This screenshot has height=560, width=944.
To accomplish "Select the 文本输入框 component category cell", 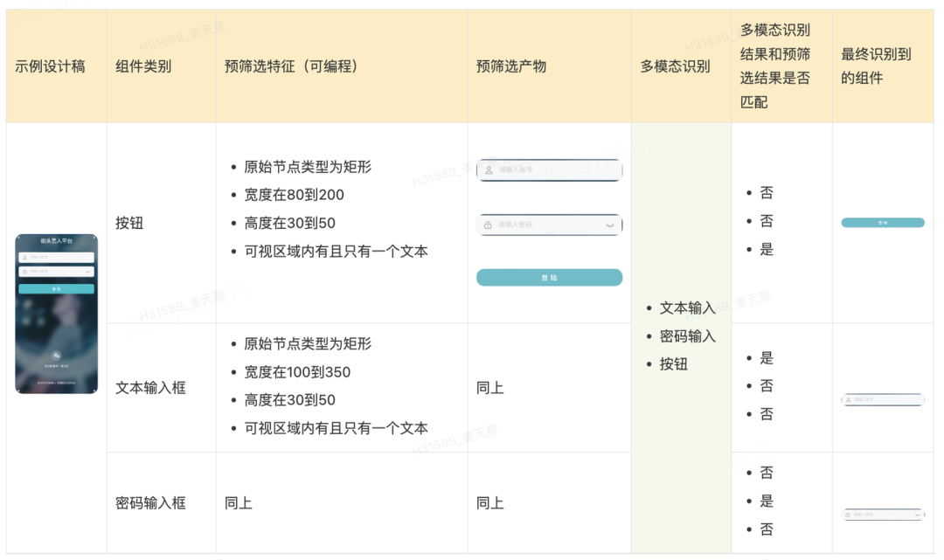I will point(150,388).
